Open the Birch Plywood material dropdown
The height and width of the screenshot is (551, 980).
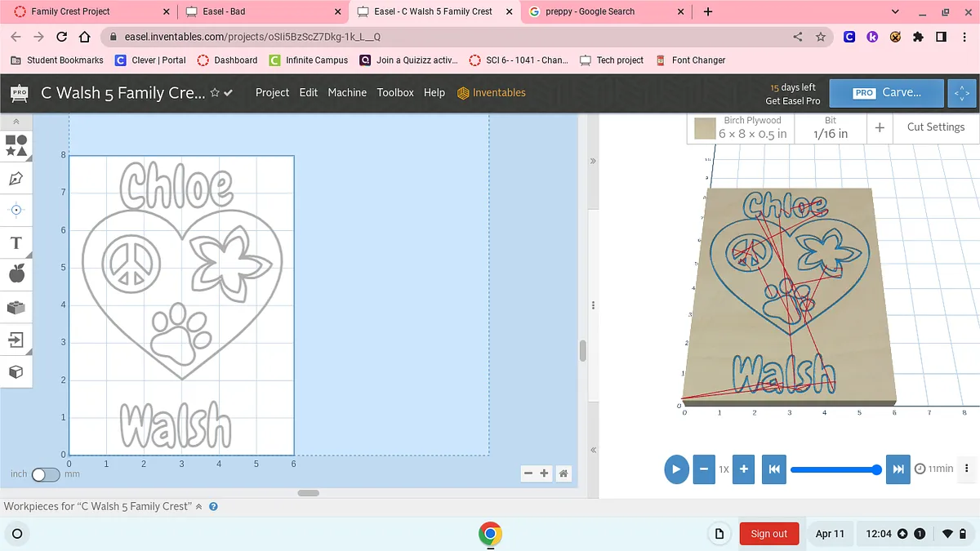[741, 127]
